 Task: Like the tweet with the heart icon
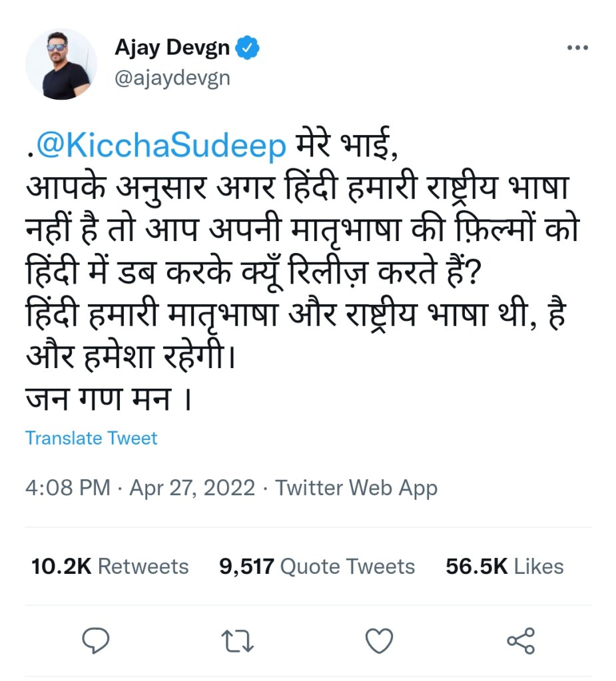[380, 640]
